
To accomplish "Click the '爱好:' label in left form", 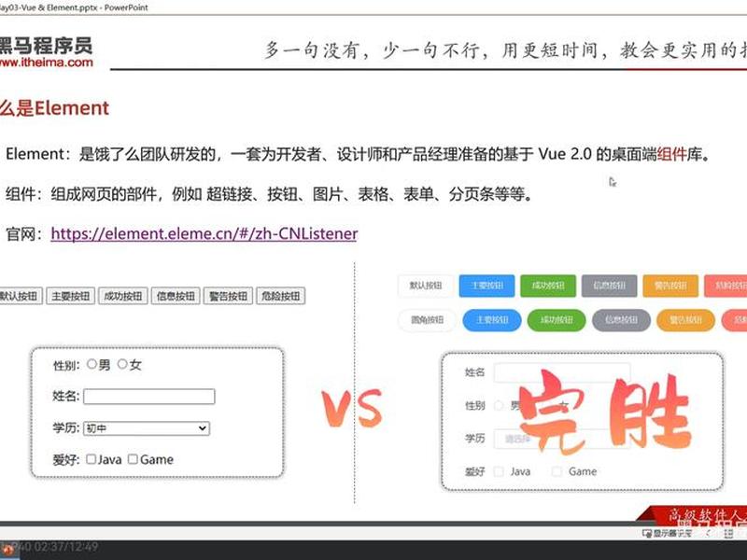I will coord(66,460).
